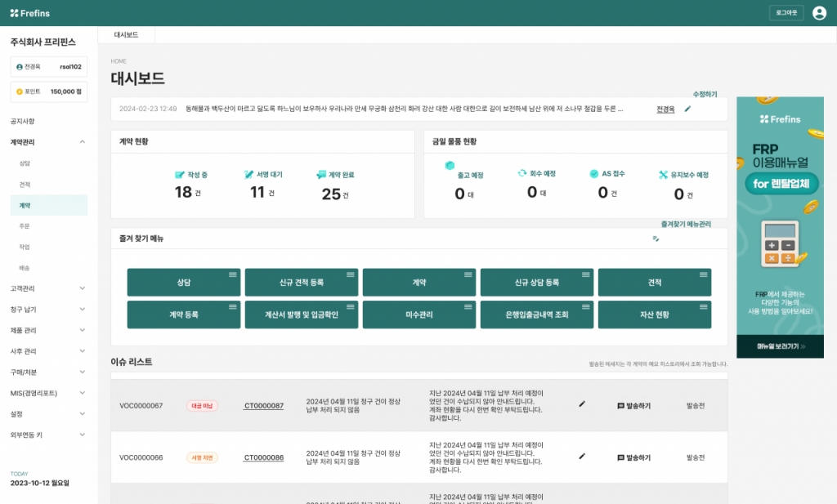Click the handle icon on 상담 favorite tile
This screenshot has width=837, height=504.
coord(232,274)
